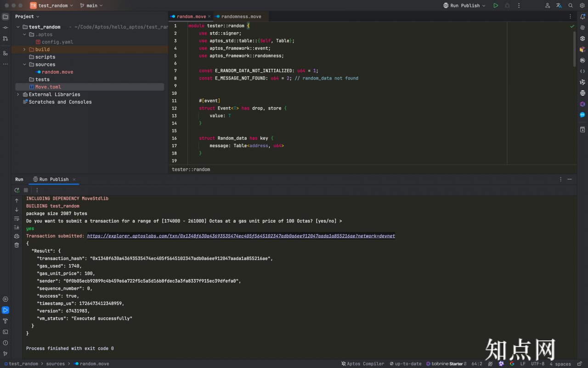
Task: Toggle scroll-to-end in Run console
Action: [17, 227]
